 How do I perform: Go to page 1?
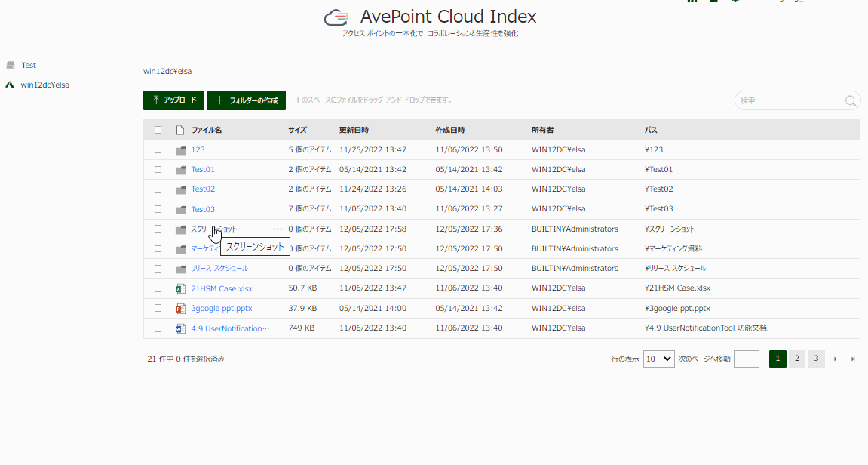tap(778, 359)
